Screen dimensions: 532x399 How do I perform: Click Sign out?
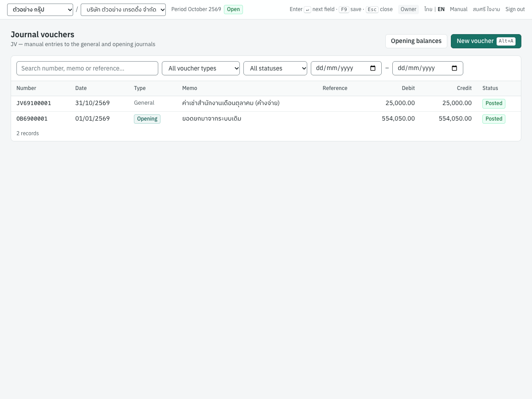[515, 9]
